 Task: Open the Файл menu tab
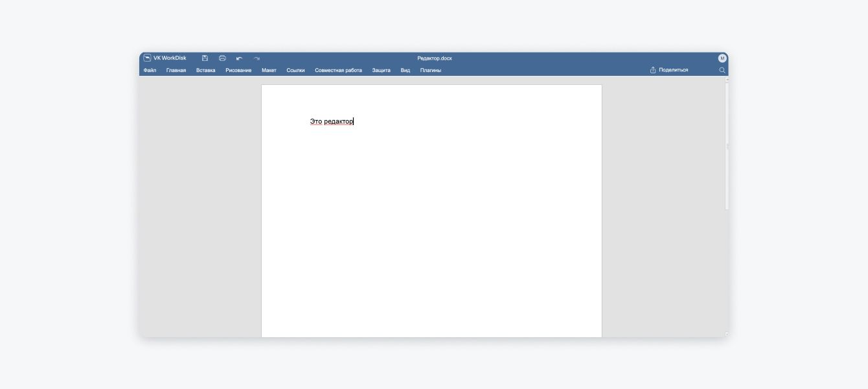(150, 70)
